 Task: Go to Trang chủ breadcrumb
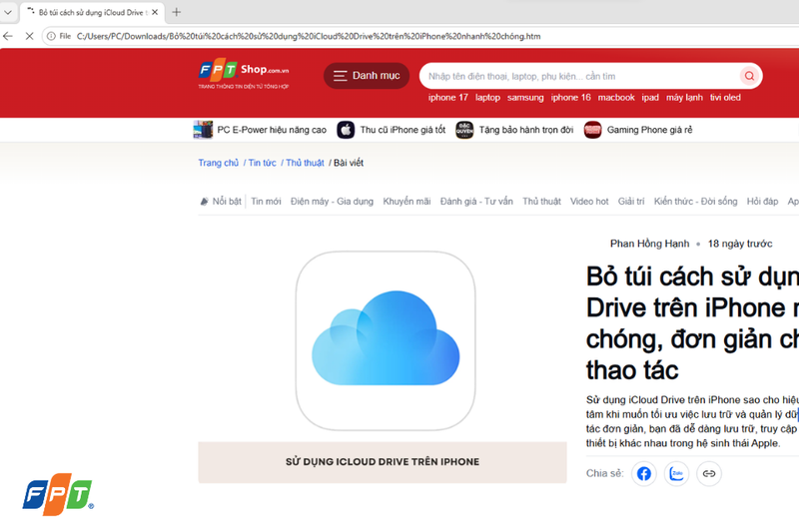[x=218, y=163]
